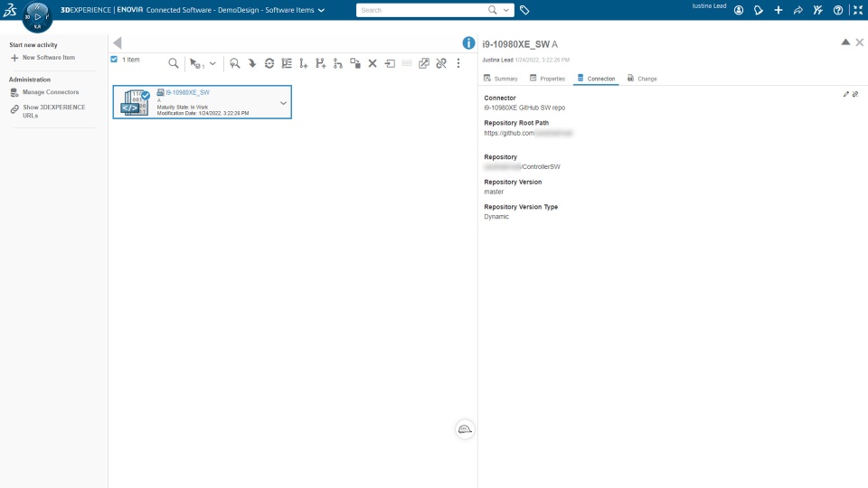
Task: Click the delete X icon in the toolbar
Action: tap(373, 63)
